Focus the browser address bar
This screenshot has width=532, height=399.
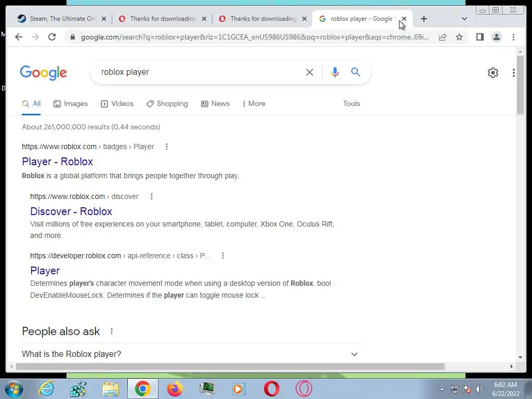point(255,37)
